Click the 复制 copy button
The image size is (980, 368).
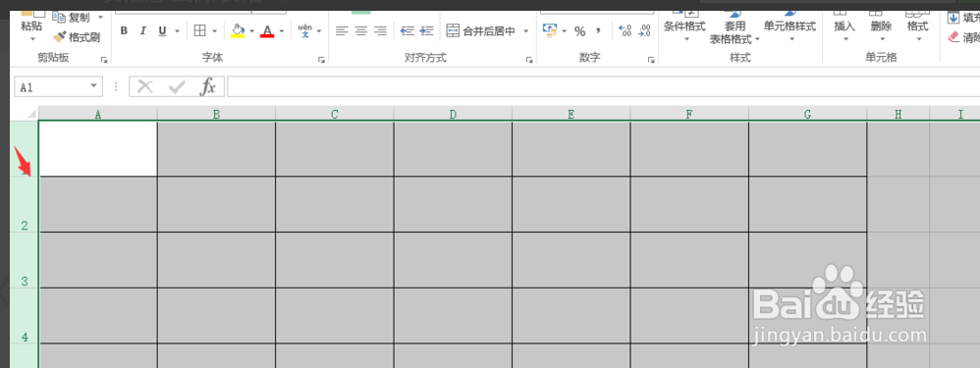(x=72, y=17)
